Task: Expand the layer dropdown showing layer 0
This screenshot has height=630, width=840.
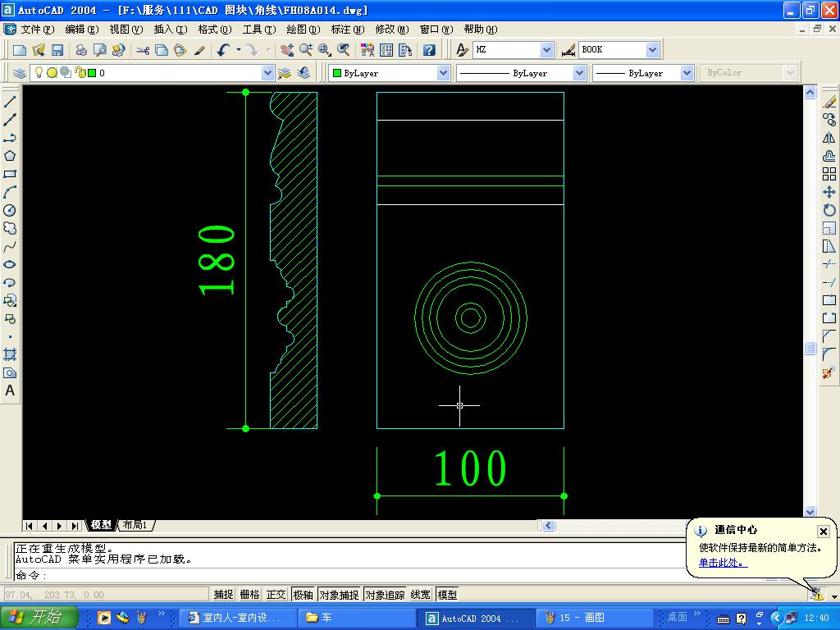Action: point(267,73)
